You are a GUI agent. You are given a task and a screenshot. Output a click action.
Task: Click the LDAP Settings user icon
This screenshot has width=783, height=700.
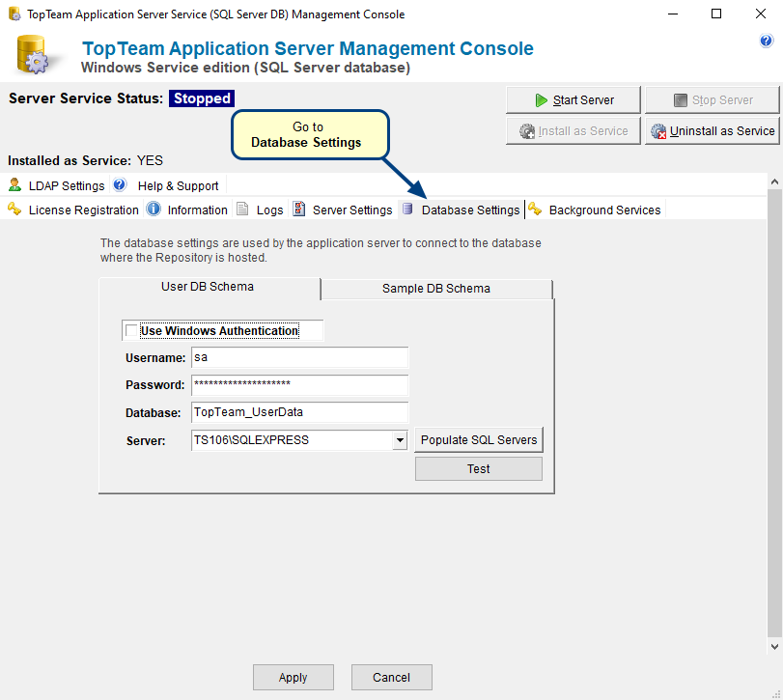15,185
